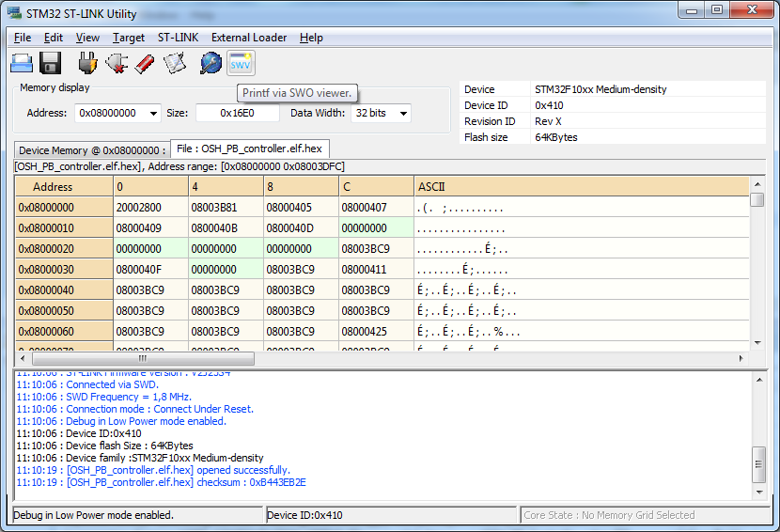Click the Full chip erase icon
The image size is (780, 532).
(145, 63)
